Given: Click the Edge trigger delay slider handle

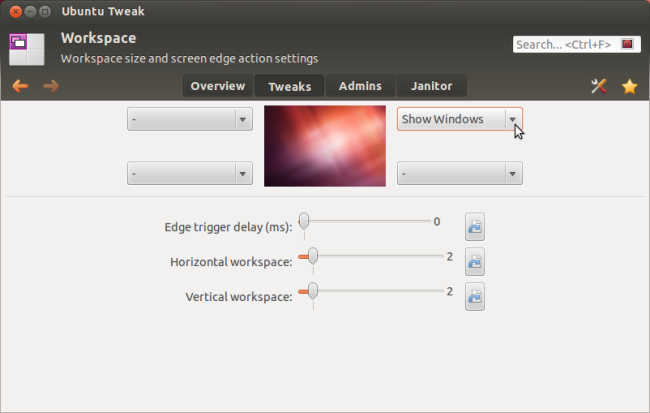Looking at the screenshot, I should (x=304, y=221).
